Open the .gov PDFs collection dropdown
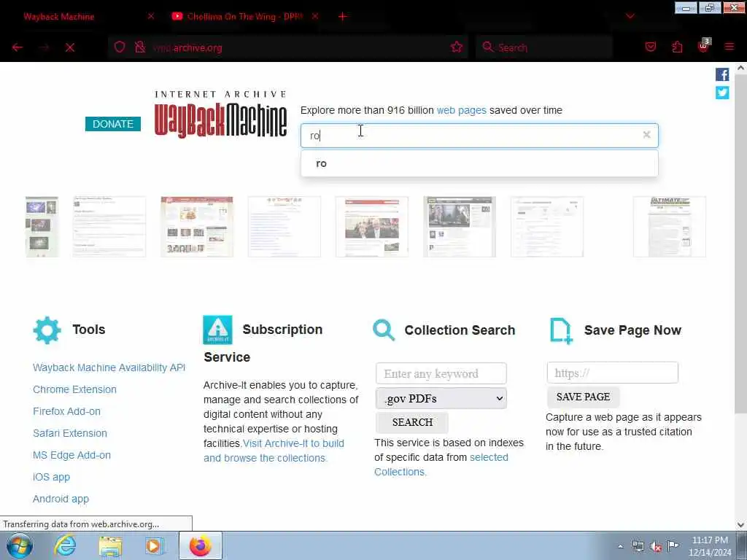Screen dimensions: 747x560 coord(441,399)
